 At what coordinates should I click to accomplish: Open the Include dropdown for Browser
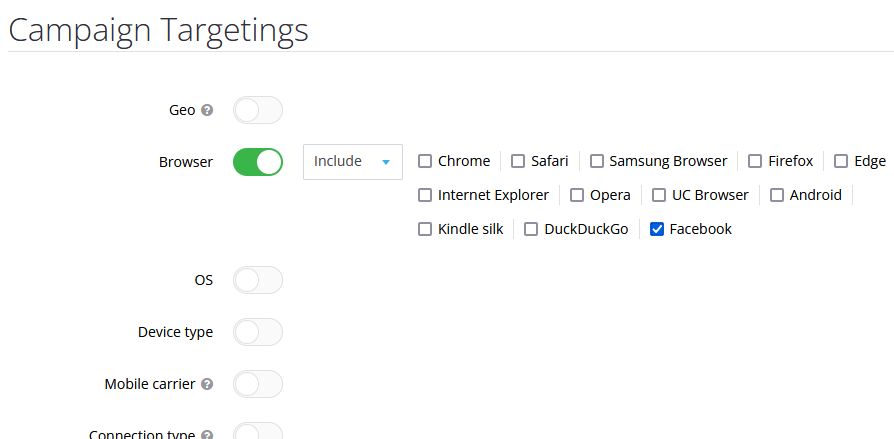coord(353,162)
